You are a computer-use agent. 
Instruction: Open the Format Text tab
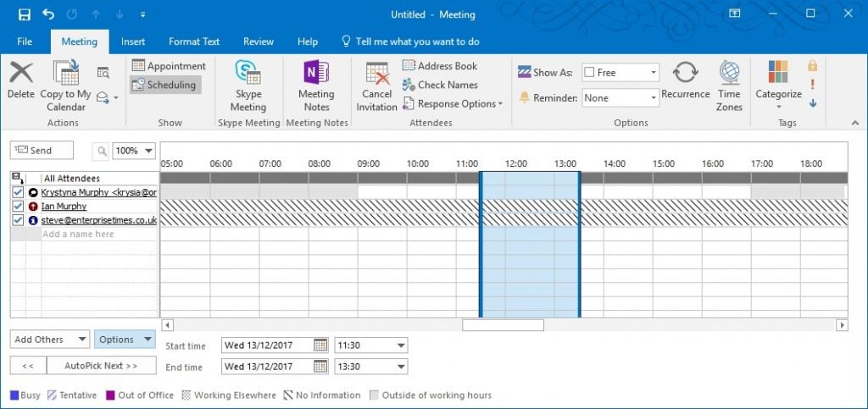(194, 41)
